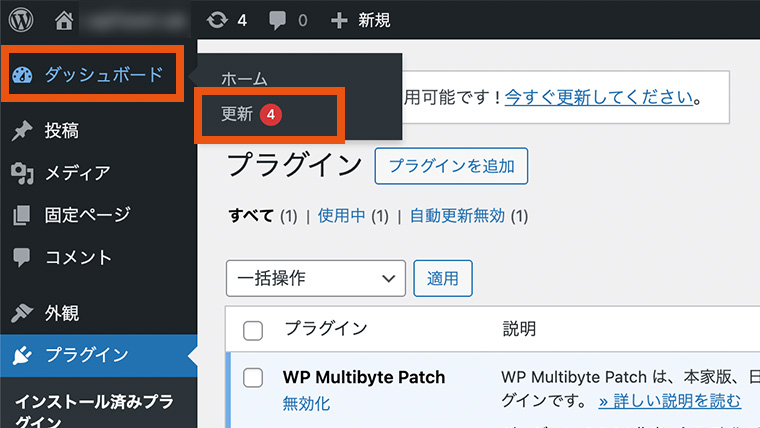Click the 投稿 pushpin icon

(22, 130)
